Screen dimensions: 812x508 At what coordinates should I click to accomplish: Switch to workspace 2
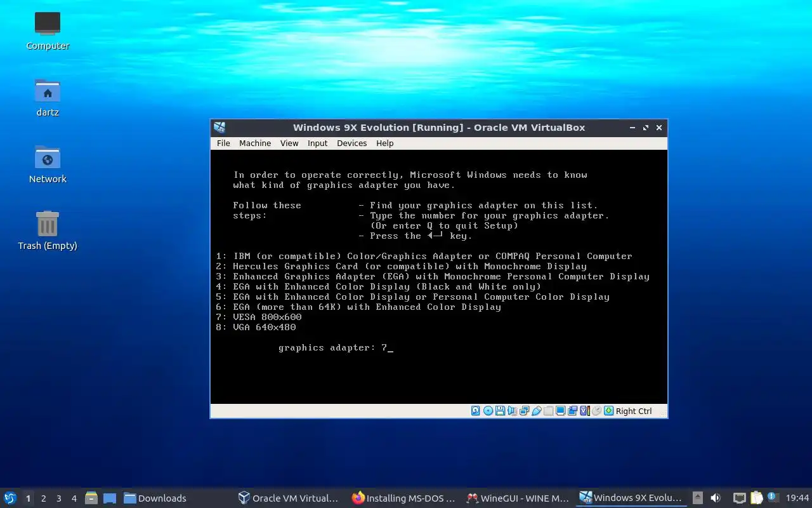tap(44, 498)
